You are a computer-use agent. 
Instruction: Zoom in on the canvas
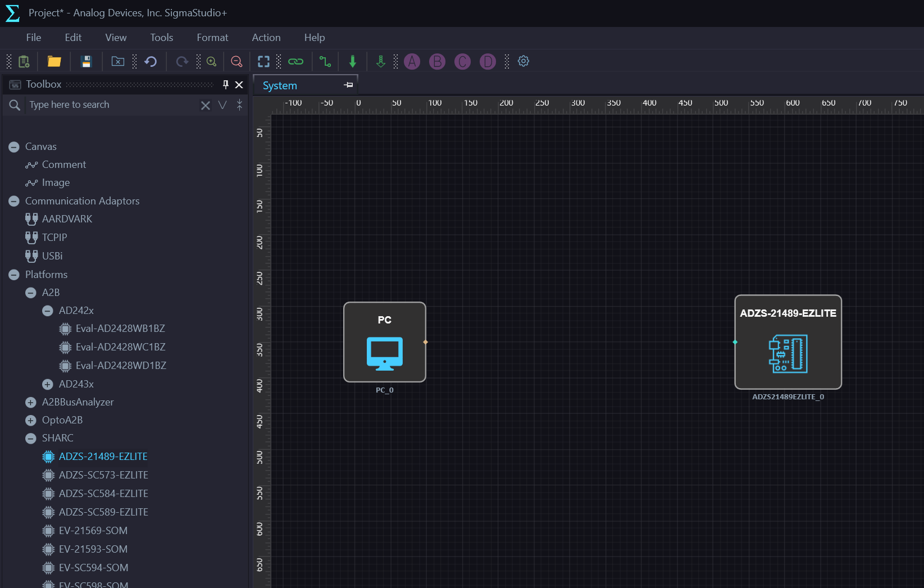[212, 61]
